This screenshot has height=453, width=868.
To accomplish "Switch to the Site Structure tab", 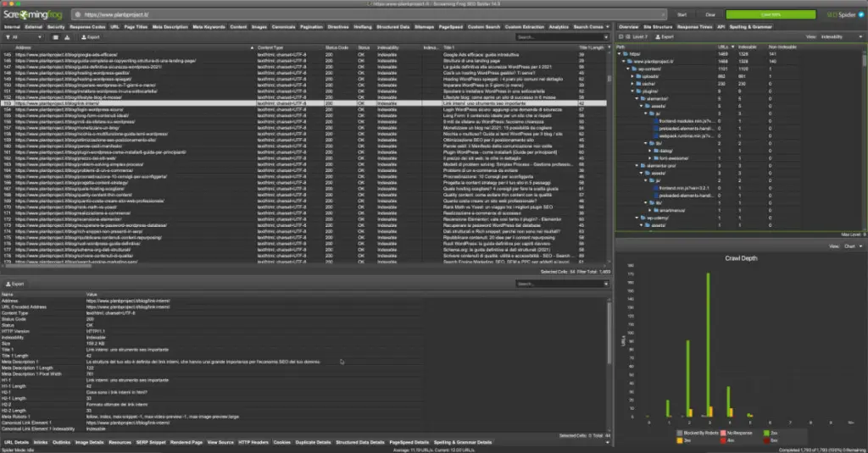I will 658,26.
